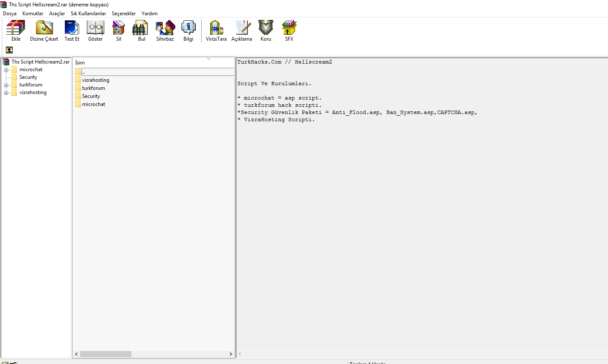Click the Dizine Çıkart extract icon

(44, 28)
